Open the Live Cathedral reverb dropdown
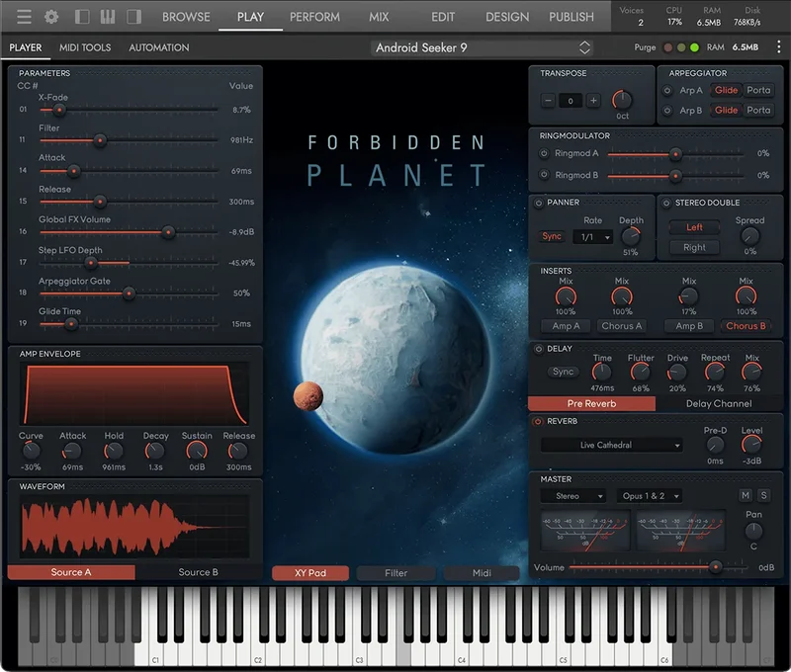The height and width of the screenshot is (672, 791). (612, 445)
